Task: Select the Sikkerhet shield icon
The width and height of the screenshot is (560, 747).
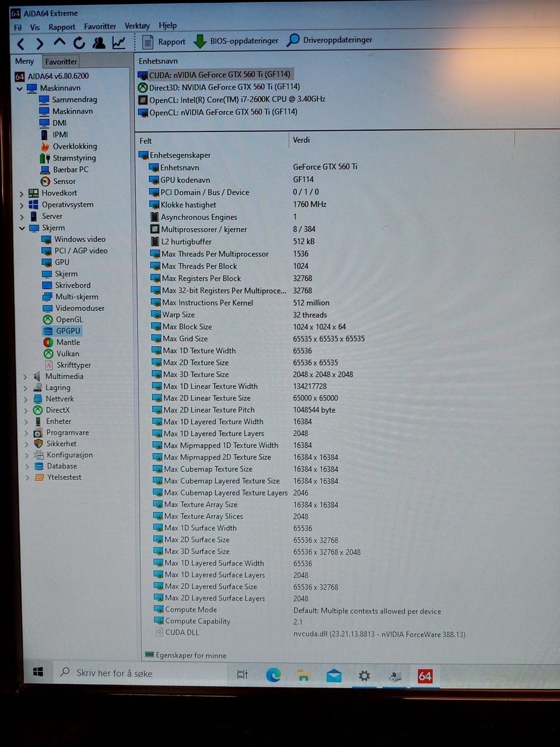Action: (x=38, y=444)
